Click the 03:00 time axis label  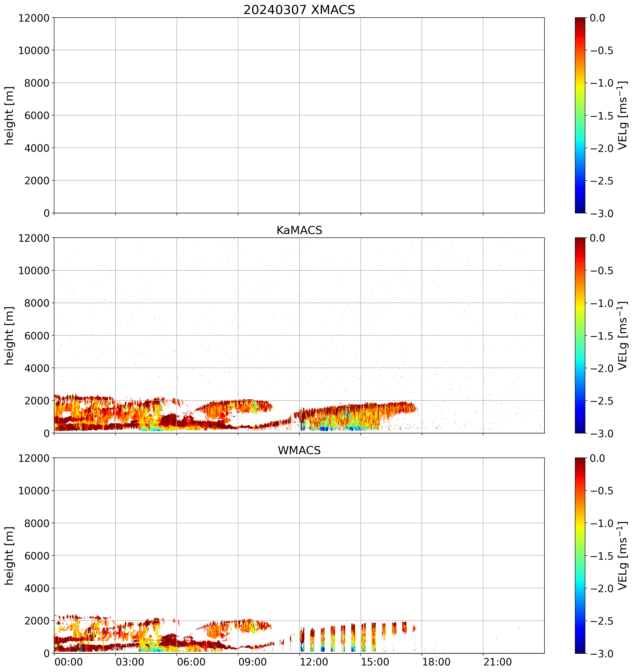point(130,662)
